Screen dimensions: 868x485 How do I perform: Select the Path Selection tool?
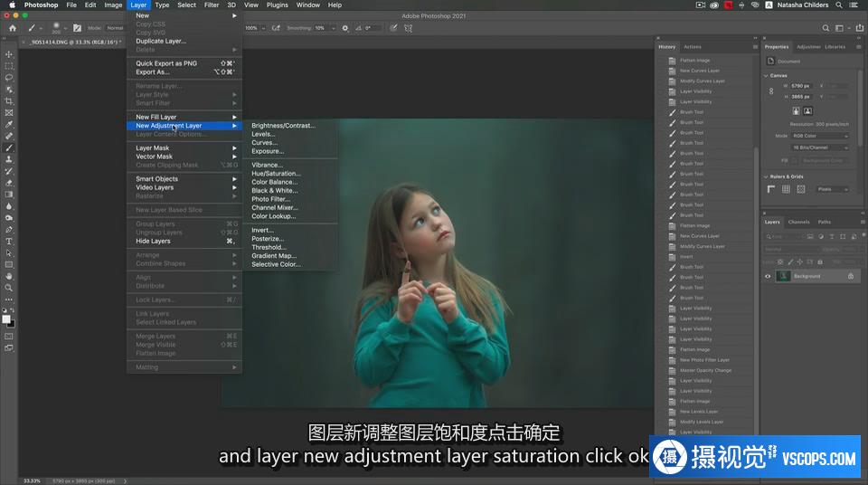pyautogui.click(x=9, y=252)
